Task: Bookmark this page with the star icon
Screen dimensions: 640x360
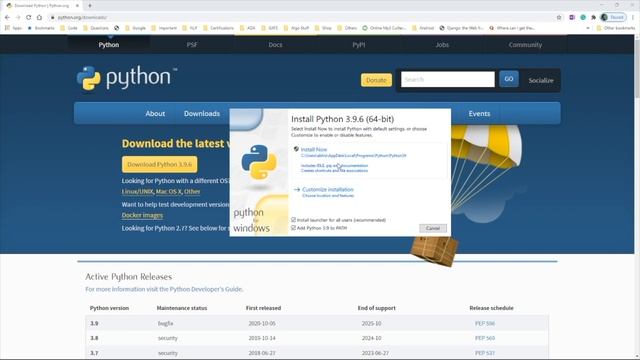Action: tap(559, 18)
